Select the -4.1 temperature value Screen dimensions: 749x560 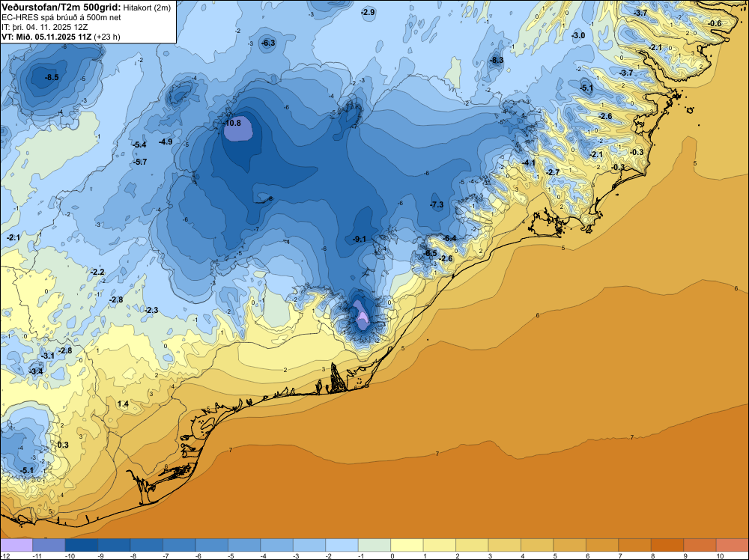(x=528, y=162)
